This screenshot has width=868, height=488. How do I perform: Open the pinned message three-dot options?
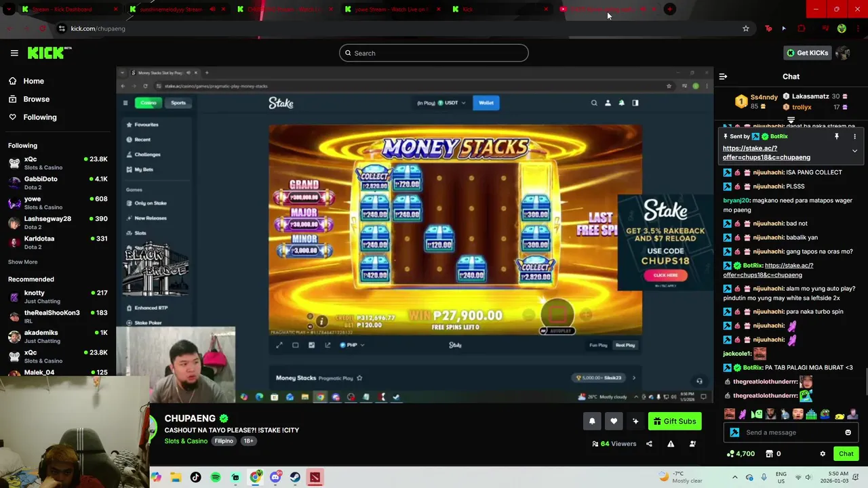[854, 136]
